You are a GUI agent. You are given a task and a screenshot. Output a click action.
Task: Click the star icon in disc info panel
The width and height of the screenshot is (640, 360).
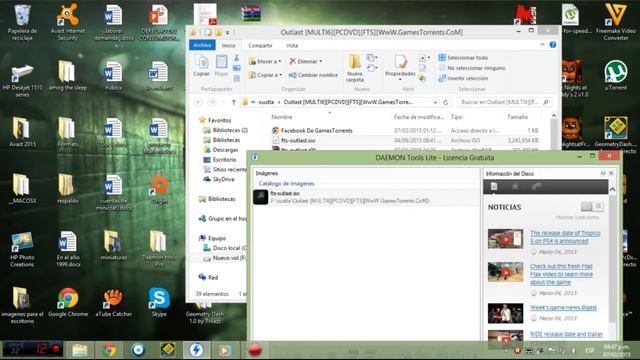[515, 187]
